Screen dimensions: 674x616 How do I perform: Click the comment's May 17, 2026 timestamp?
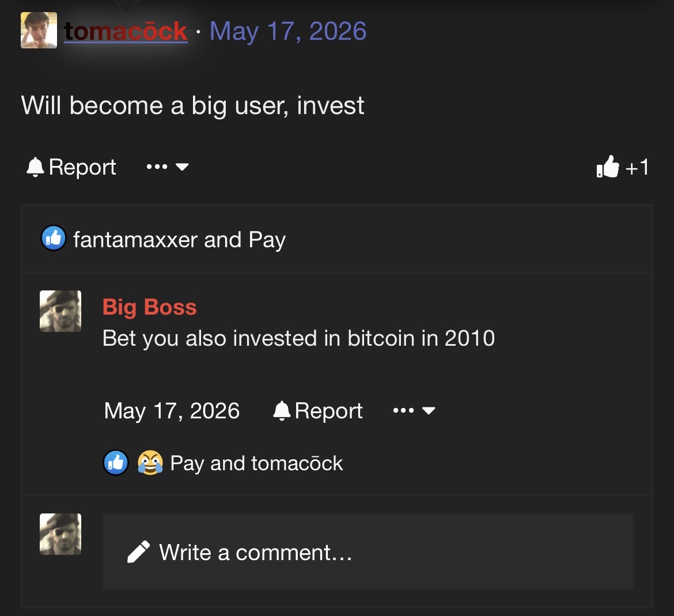[x=172, y=410]
